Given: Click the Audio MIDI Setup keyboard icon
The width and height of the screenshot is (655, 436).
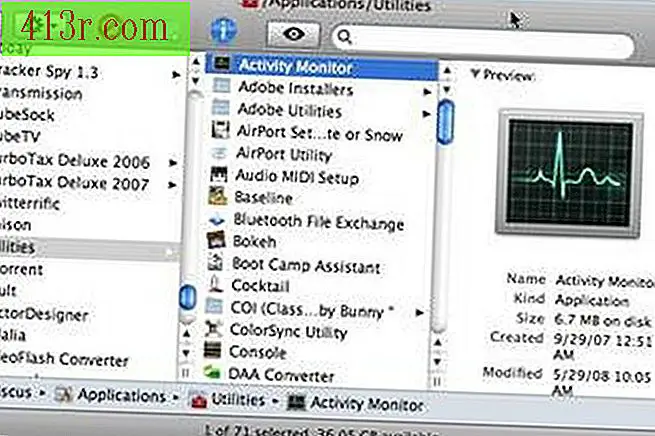Looking at the screenshot, I should pos(219,174).
